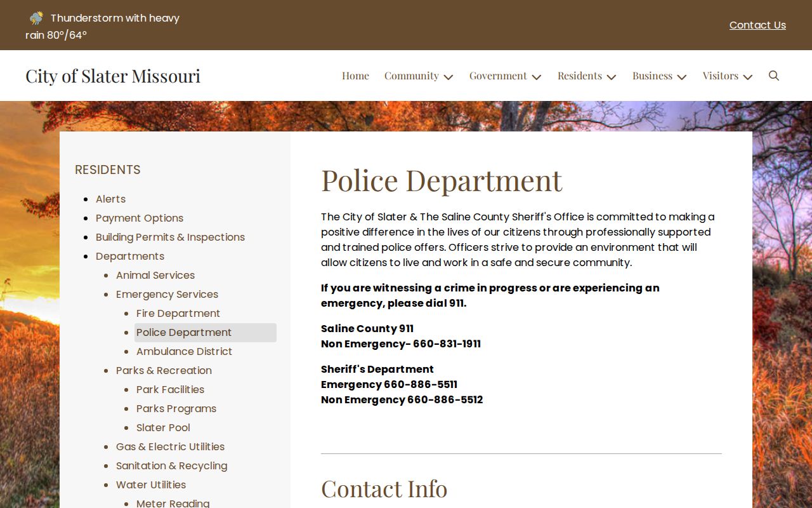The image size is (812, 508).
Task: Open Animal Services sidebar link
Action: 155,275
